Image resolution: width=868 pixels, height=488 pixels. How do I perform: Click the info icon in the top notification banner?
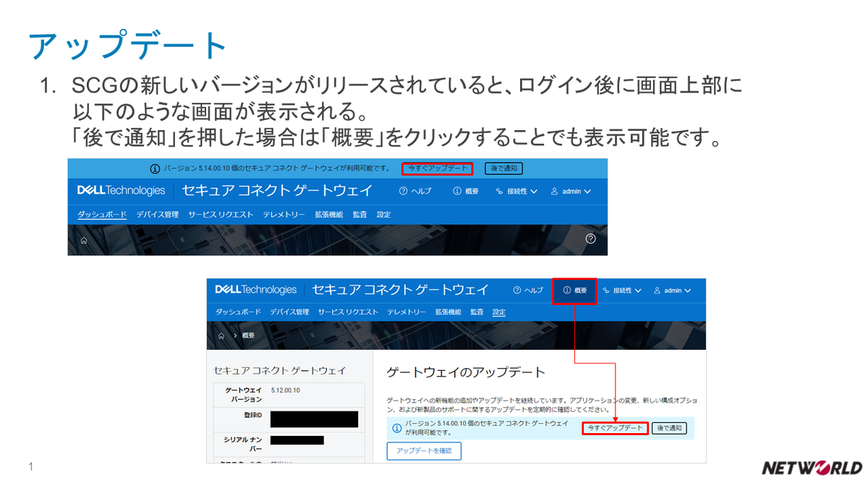coord(155,168)
